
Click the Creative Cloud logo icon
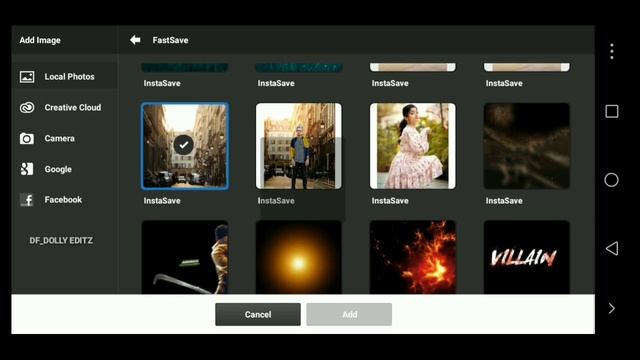point(27,107)
